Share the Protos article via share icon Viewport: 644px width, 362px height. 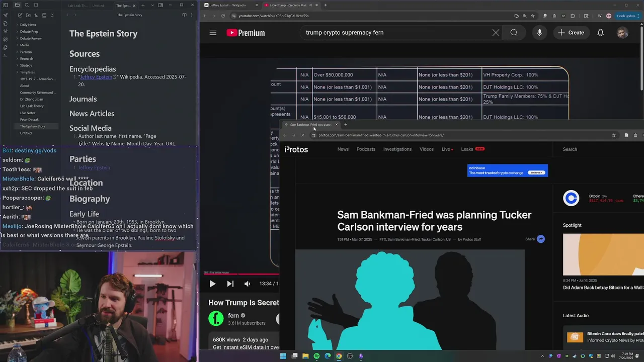(x=541, y=239)
